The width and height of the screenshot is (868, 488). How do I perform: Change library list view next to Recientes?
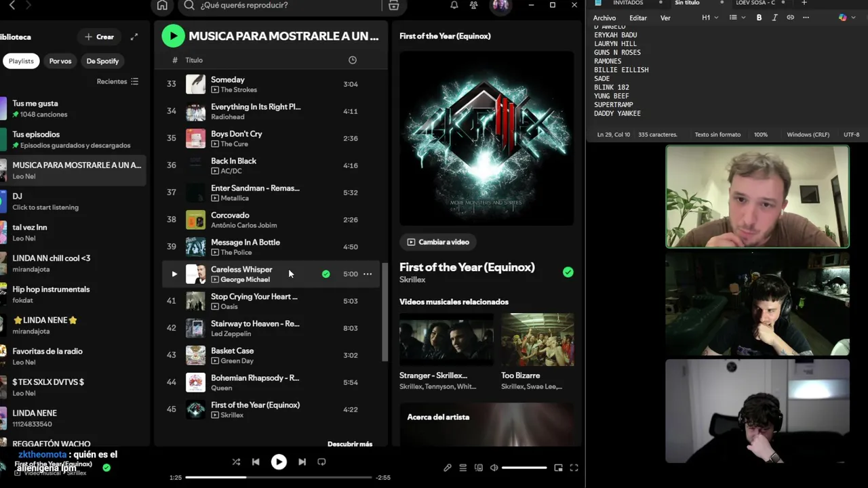point(134,81)
